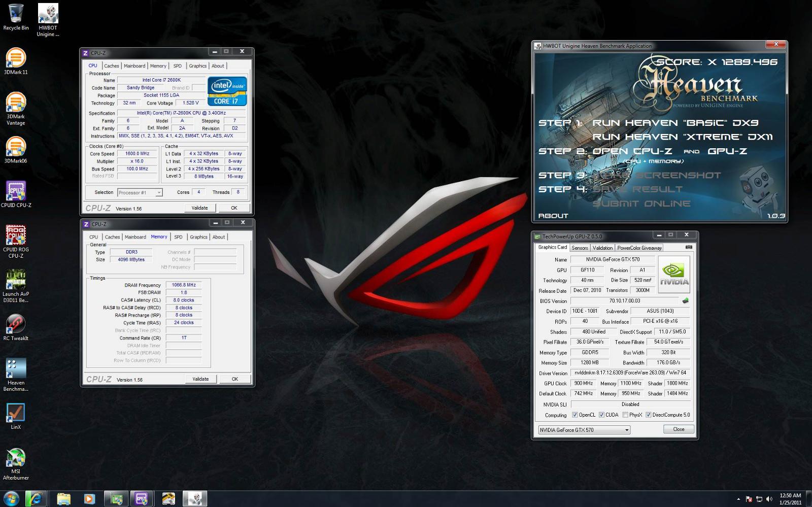Click the score X 1289.496 text

click(717, 62)
